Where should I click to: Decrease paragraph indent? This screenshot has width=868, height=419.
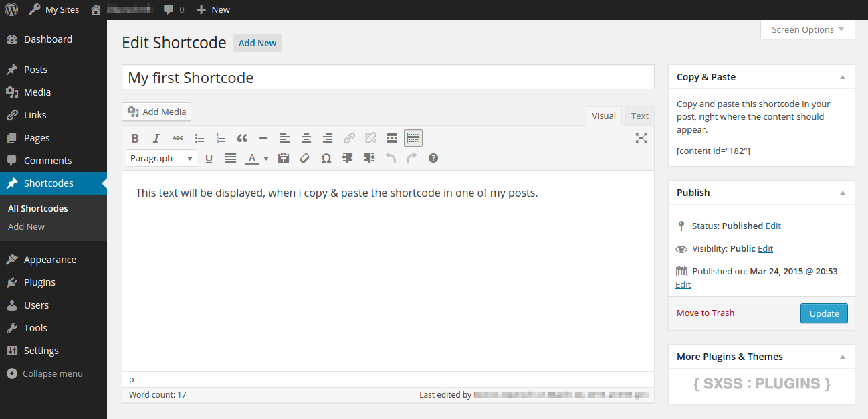(348, 158)
